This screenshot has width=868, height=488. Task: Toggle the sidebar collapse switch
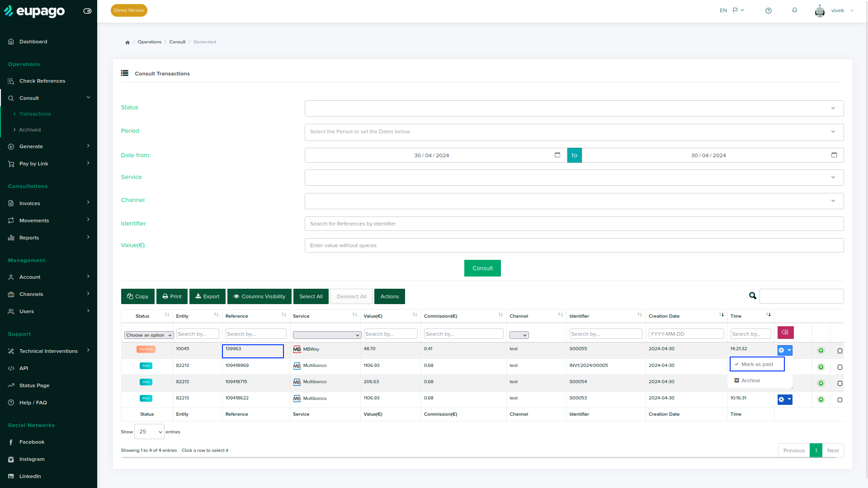pyautogui.click(x=88, y=11)
